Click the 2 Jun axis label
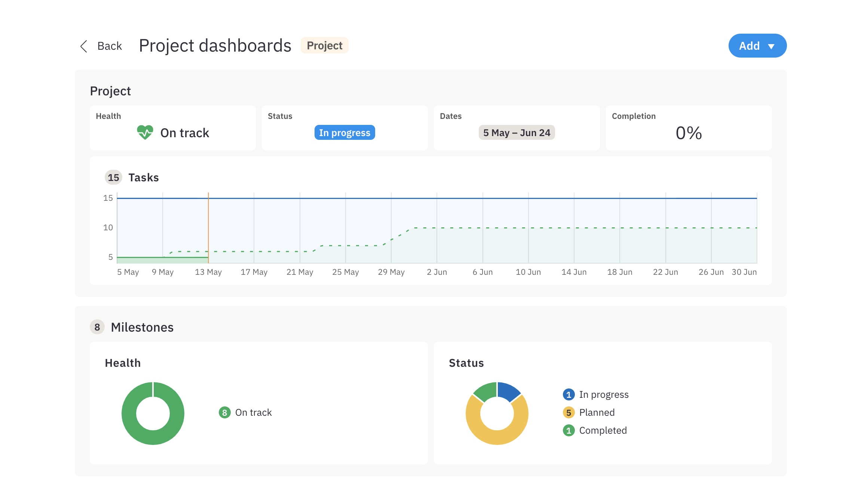Screen dimensions: 861x504 pyautogui.click(x=437, y=272)
